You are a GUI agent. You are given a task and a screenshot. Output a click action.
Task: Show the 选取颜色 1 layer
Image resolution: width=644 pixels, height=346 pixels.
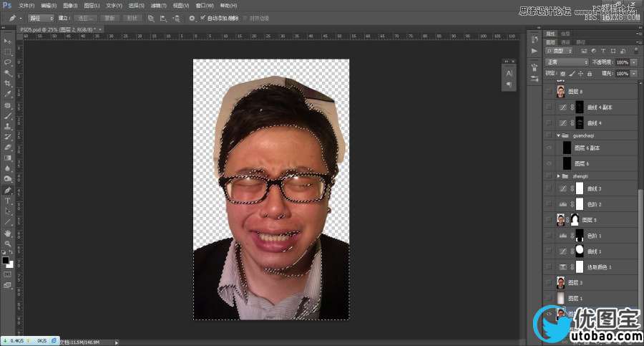tap(549, 266)
